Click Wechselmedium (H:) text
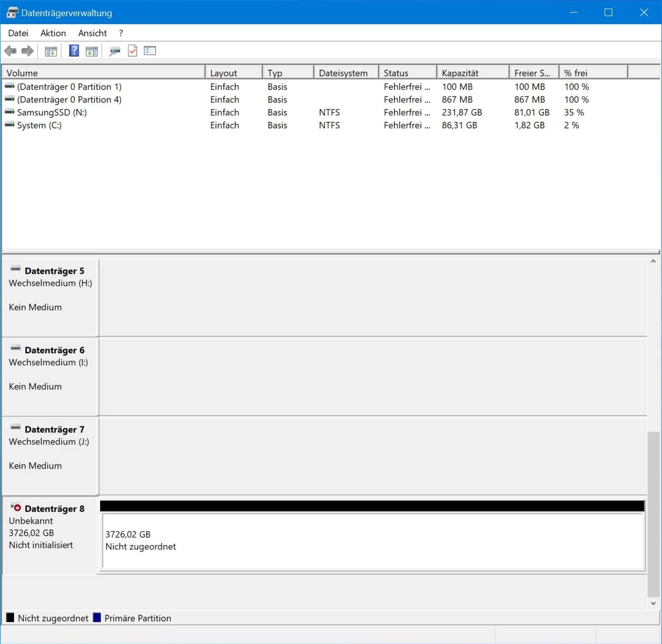The image size is (662, 644). 50,283
